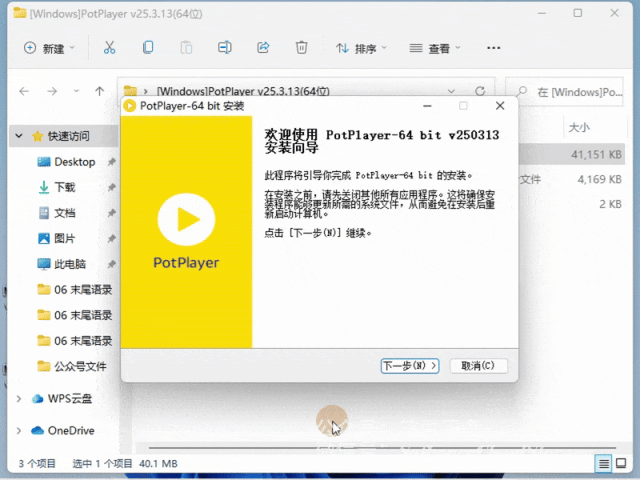Click the Delete trash icon in Explorer toolbar

click(301, 48)
